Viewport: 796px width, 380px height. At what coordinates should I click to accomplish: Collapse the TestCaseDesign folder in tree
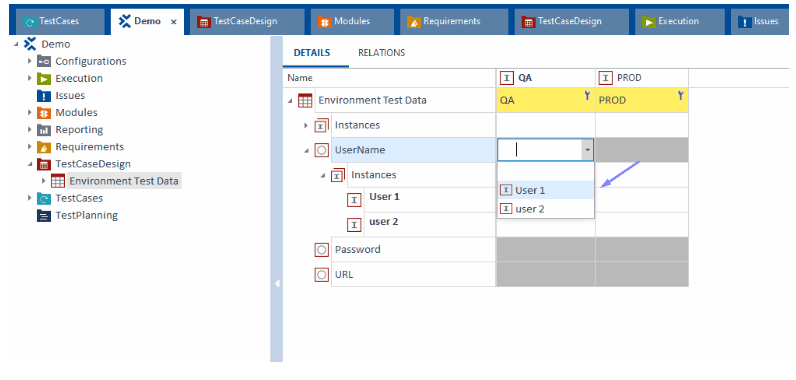30,164
